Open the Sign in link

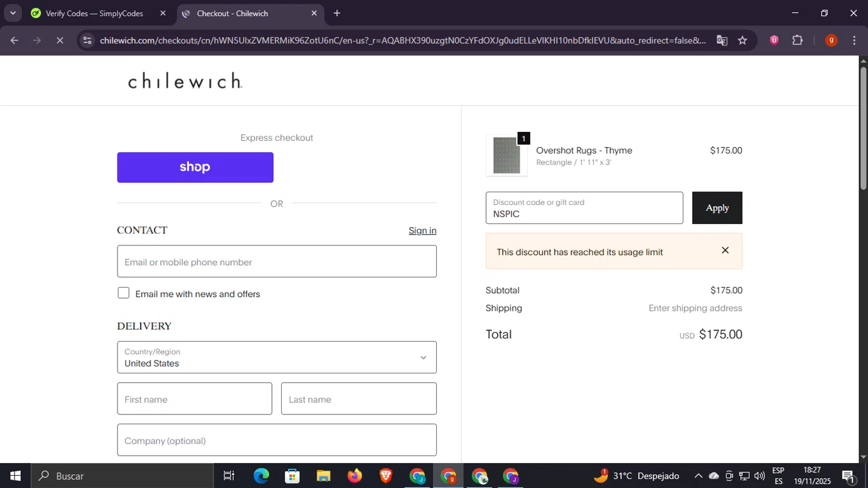pos(422,230)
